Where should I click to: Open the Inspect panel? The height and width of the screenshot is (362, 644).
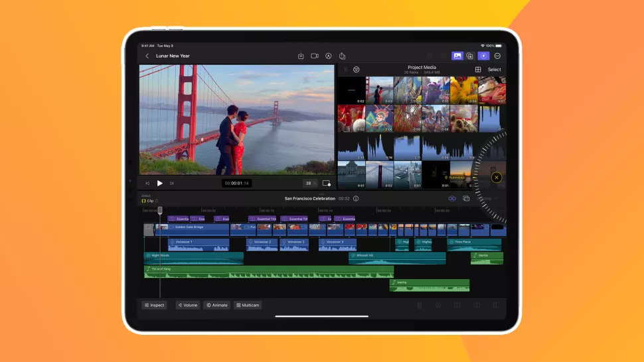pyautogui.click(x=155, y=305)
